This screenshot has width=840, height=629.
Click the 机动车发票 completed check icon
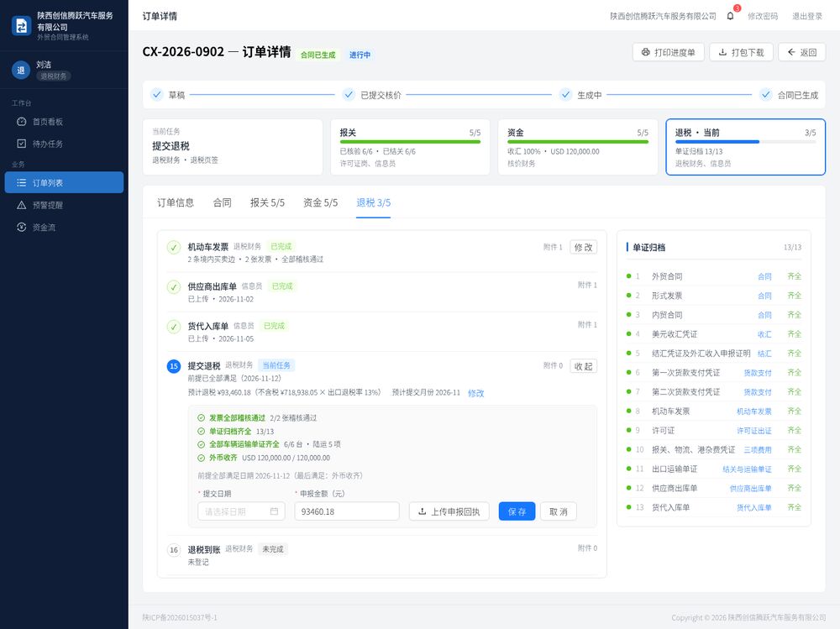pyautogui.click(x=174, y=248)
